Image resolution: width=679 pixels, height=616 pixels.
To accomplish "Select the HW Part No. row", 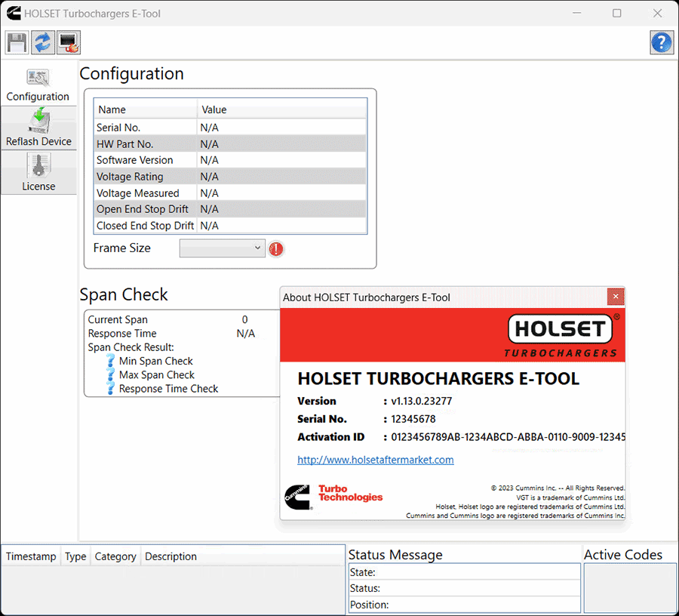I will [x=230, y=144].
